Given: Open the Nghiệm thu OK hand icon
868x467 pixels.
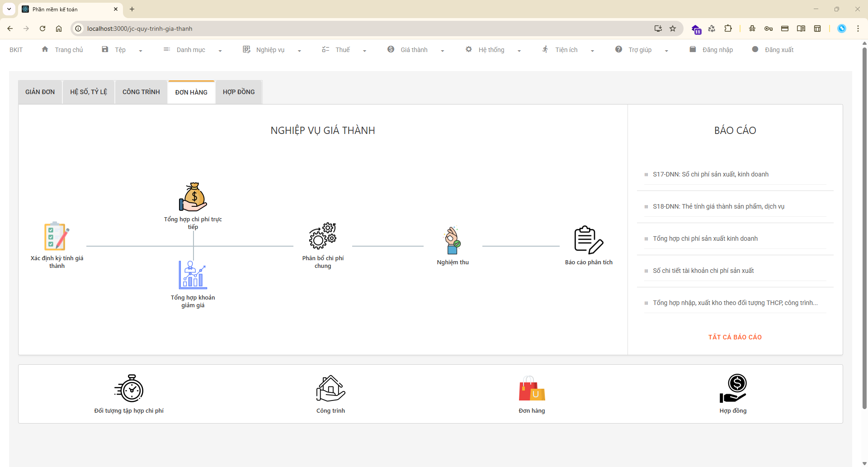Looking at the screenshot, I should click(x=453, y=240).
